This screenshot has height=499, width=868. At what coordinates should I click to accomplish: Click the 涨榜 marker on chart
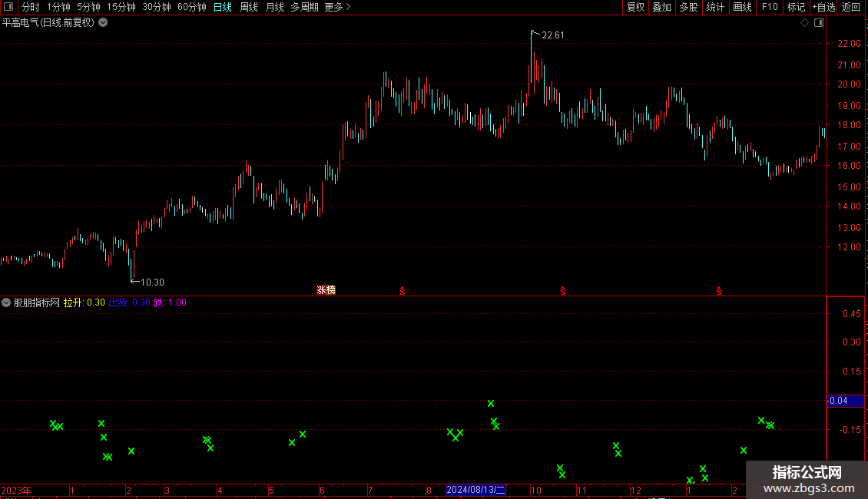click(x=326, y=290)
